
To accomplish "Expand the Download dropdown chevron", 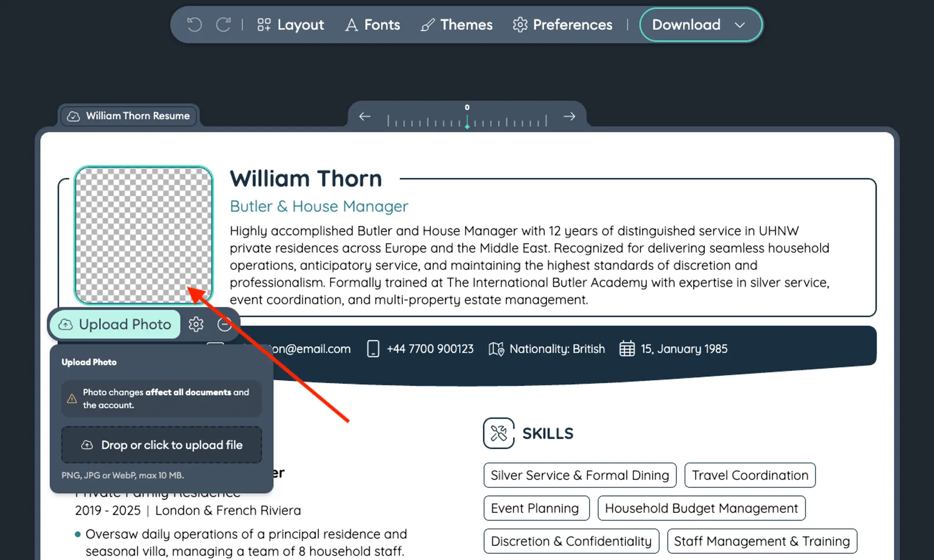I will coord(739,25).
